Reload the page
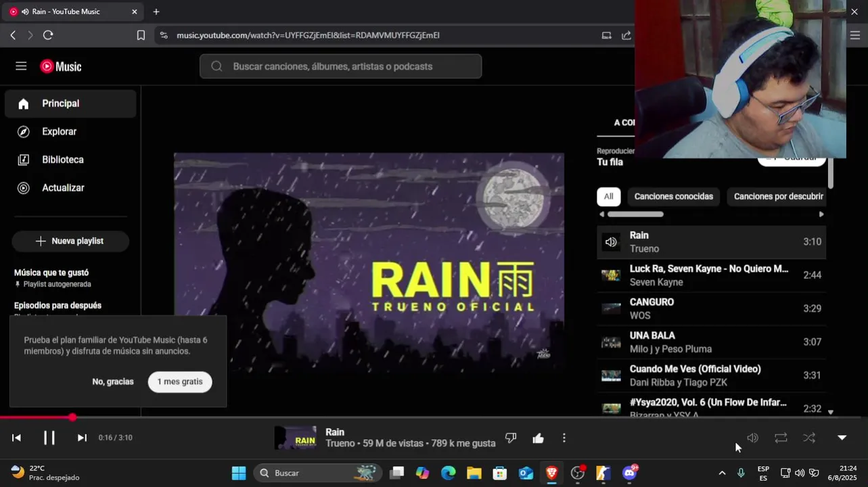This screenshot has width=868, height=487. point(48,35)
